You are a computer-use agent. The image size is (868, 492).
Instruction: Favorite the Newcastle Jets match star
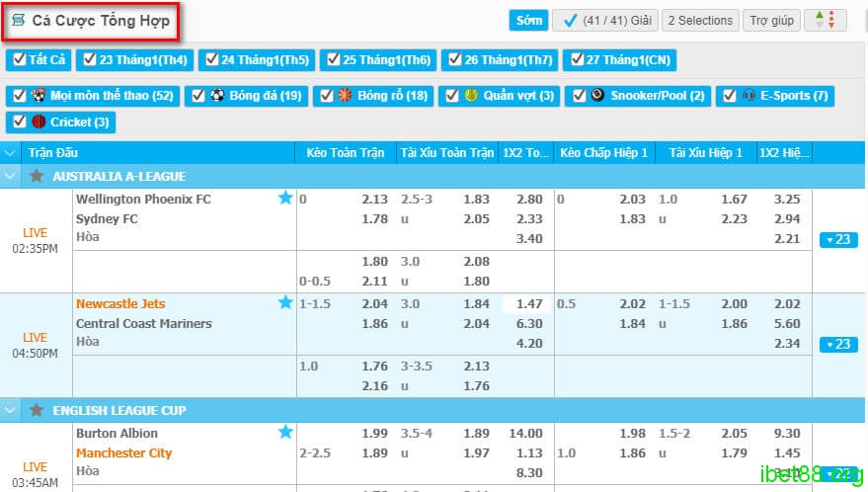(x=285, y=302)
